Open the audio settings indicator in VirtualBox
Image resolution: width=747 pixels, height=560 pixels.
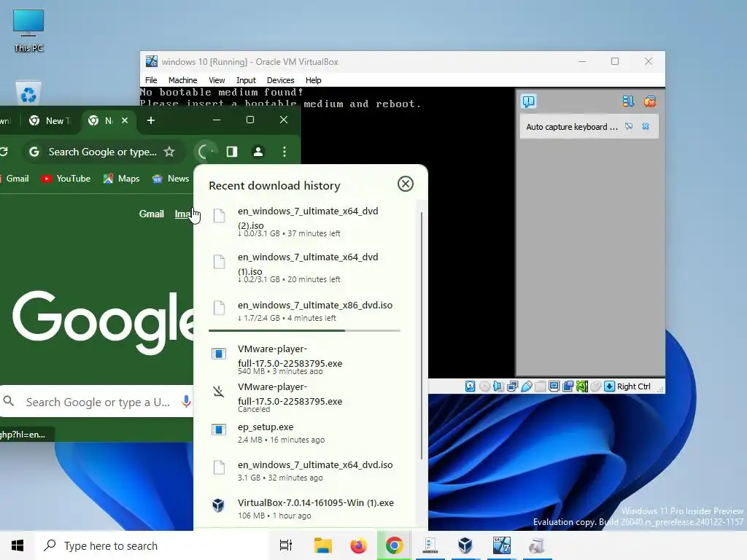coord(498,386)
